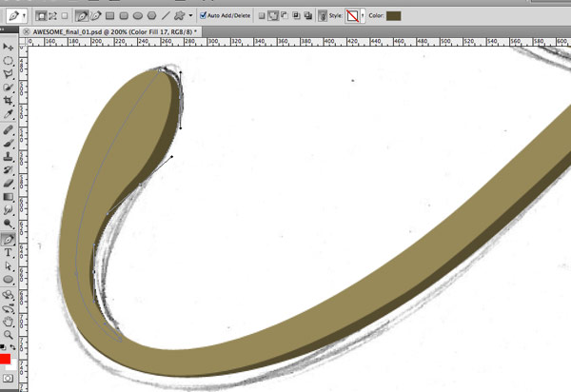Select the Hand tool
This screenshot has width=571, height=392.
[x=8, y=322]
